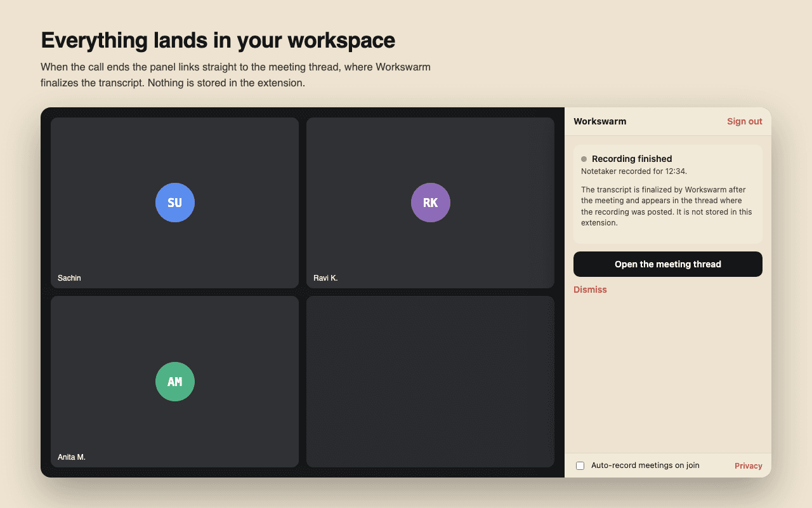This screenshot has width=812, height=508.
Task: Dismiss the recording finished notice
Action: (x=590, y=290)
